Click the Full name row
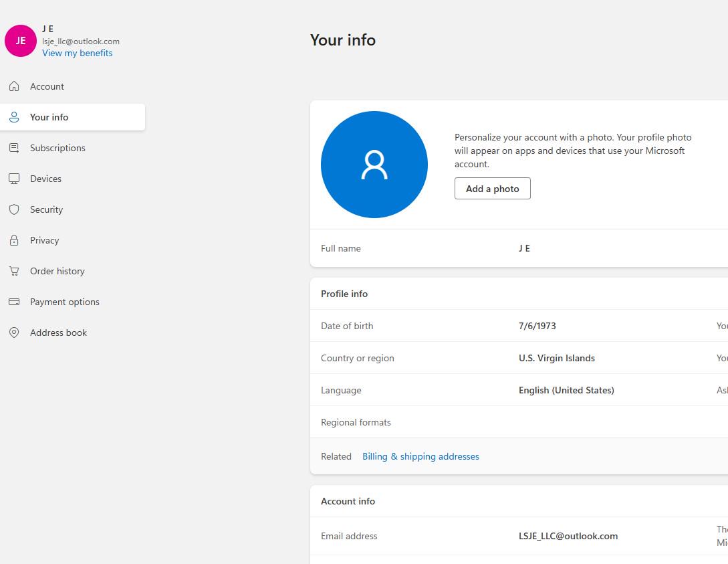 point(519,248)
